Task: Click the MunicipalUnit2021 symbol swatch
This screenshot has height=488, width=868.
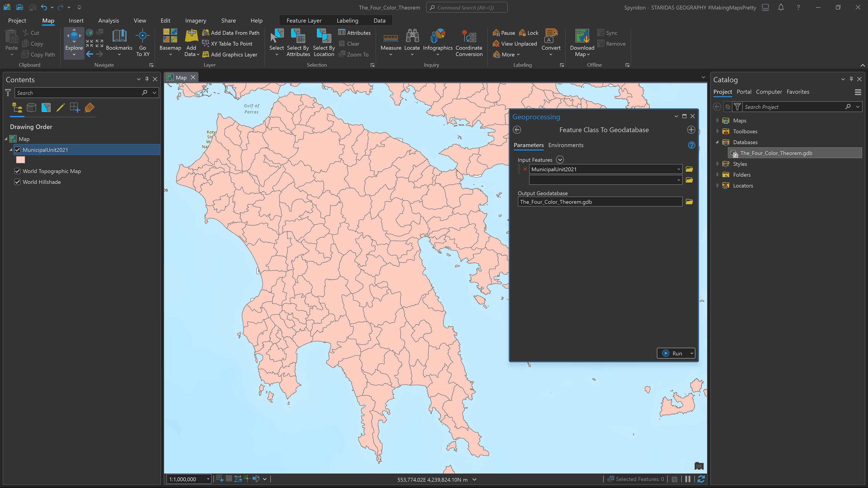Action: [21, 160]
